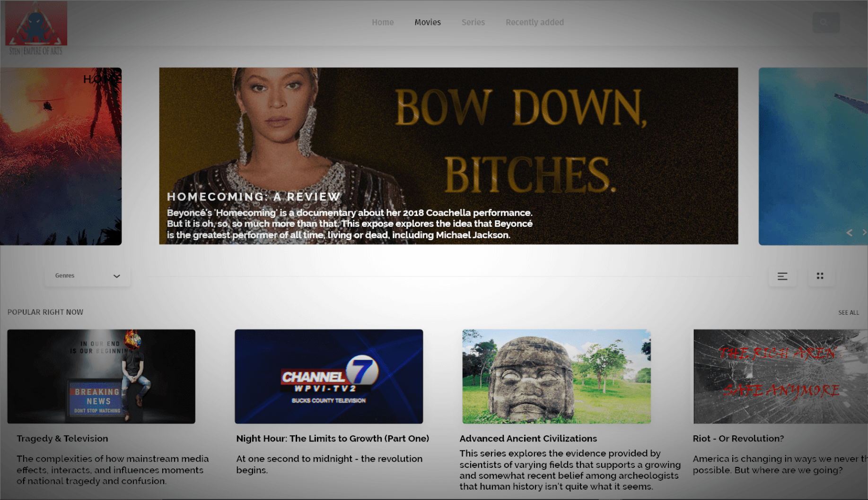Select the Channel 7 WPVI-TV2 thumbnail
Image resolution: width=868 pixels, height=500 pixels.
[x=329, y=377]
